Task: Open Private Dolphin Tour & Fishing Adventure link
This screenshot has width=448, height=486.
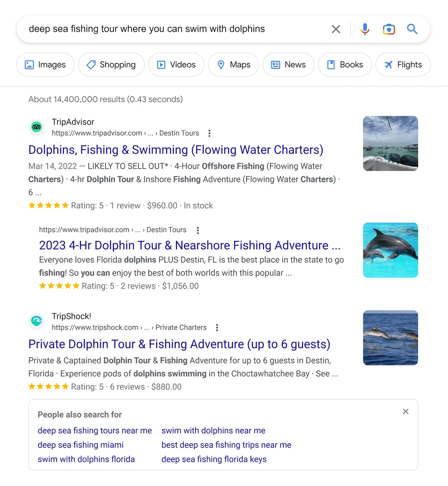Action: point(179,344)
